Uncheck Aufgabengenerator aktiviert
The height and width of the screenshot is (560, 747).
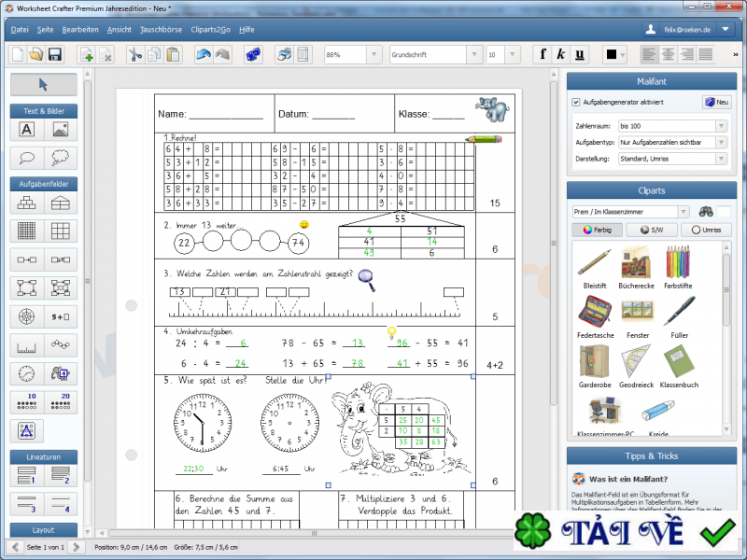pyautogui.click(x=577, y=103)
